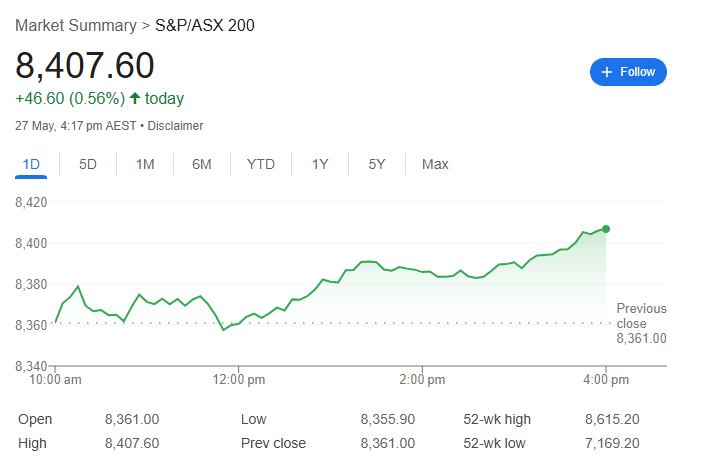Click the green endpoint dot on chart

click(x=606, y=229)
